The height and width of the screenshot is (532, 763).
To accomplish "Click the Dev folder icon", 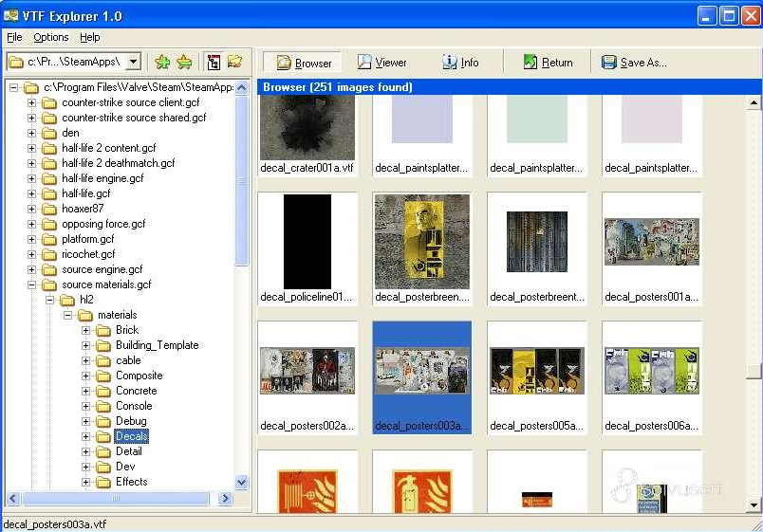I will pyautogui.click(x=103, y=467).
